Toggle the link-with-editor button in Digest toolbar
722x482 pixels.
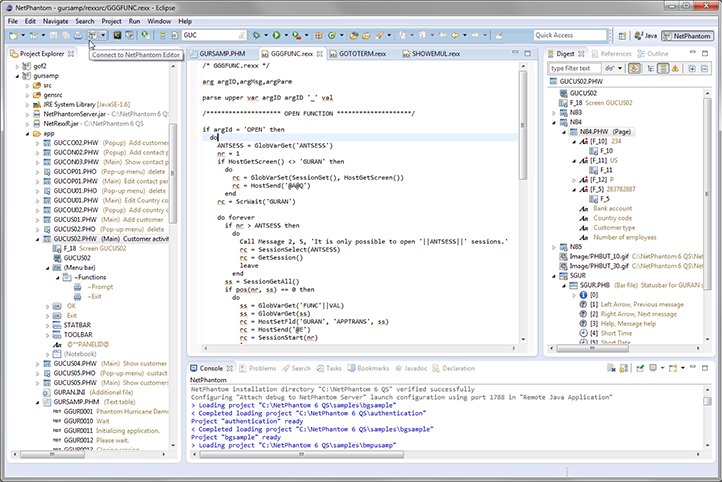click(x=635, y=69)
